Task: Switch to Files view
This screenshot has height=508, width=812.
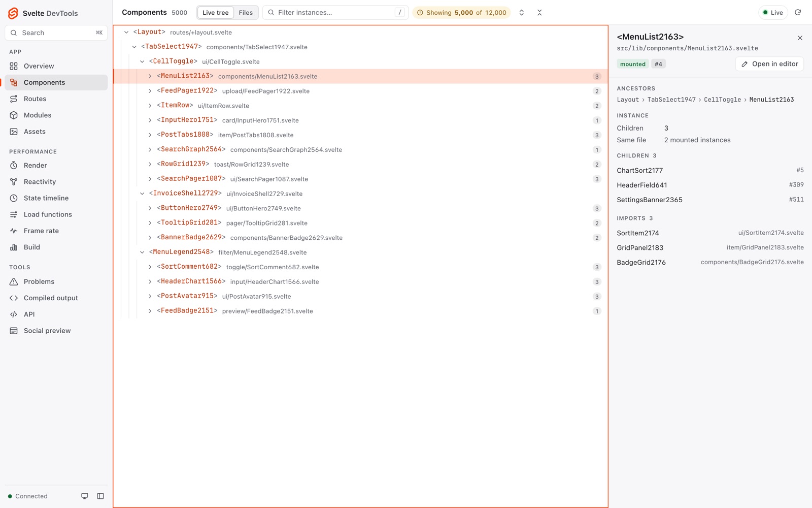Action: click(246, 12)
